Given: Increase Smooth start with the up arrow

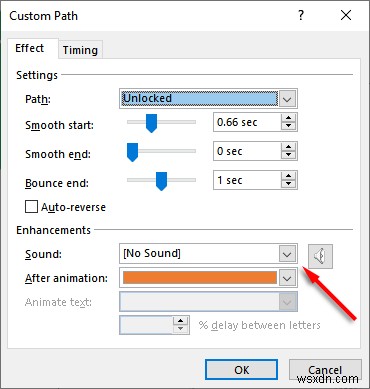Looking at the screenshot, I should (x=288, y=118).
